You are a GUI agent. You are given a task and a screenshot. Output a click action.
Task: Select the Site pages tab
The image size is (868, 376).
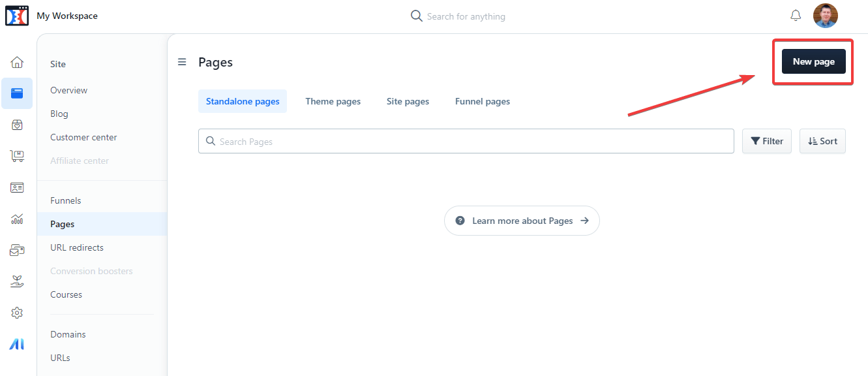tap(408, 101)
